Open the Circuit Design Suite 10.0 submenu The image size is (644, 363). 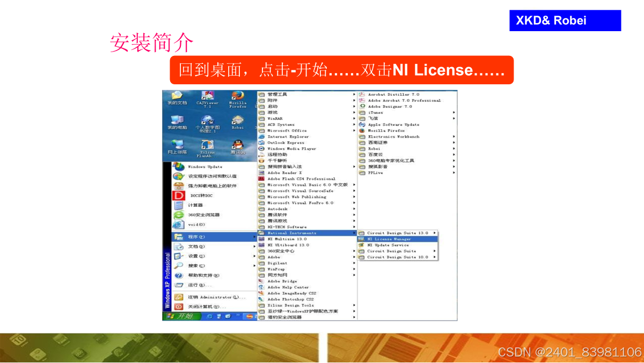[398, 257]
